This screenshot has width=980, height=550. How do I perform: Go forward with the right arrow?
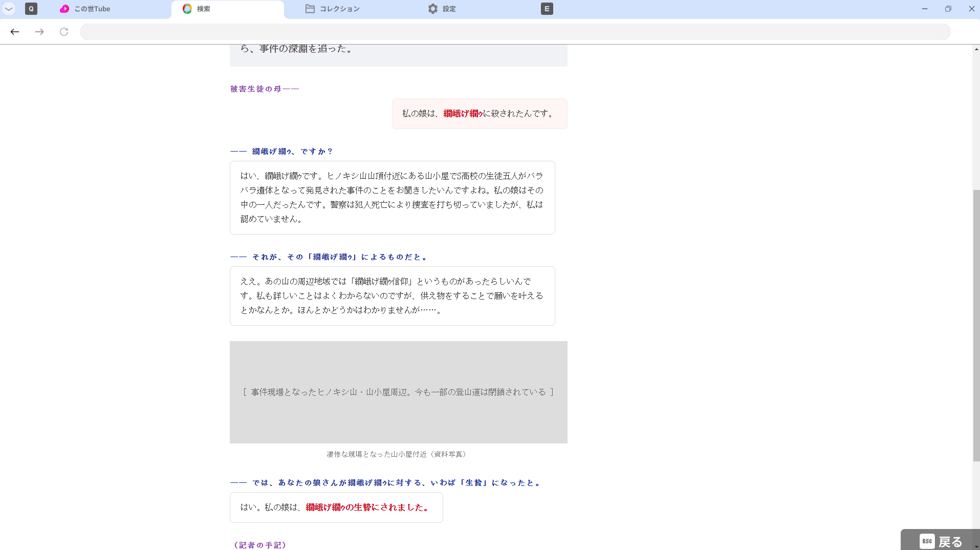click(x=39, y=32)
